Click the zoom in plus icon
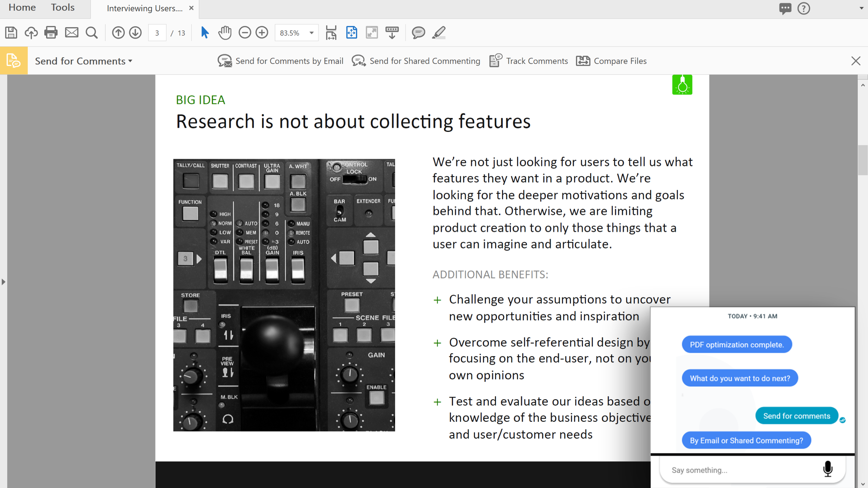The height and width of the screenshot is (488, 868). tap(262, 33)
